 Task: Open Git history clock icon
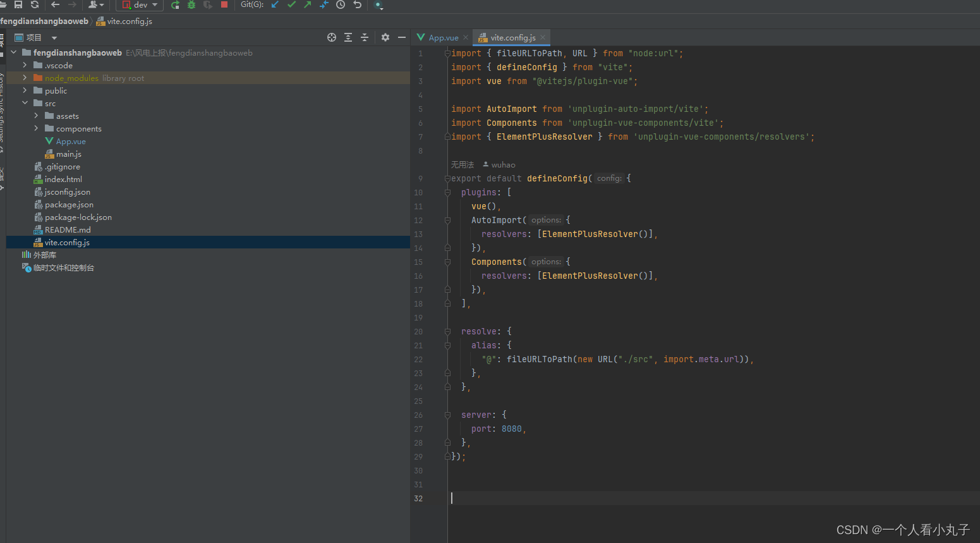(x=341, y=4)
